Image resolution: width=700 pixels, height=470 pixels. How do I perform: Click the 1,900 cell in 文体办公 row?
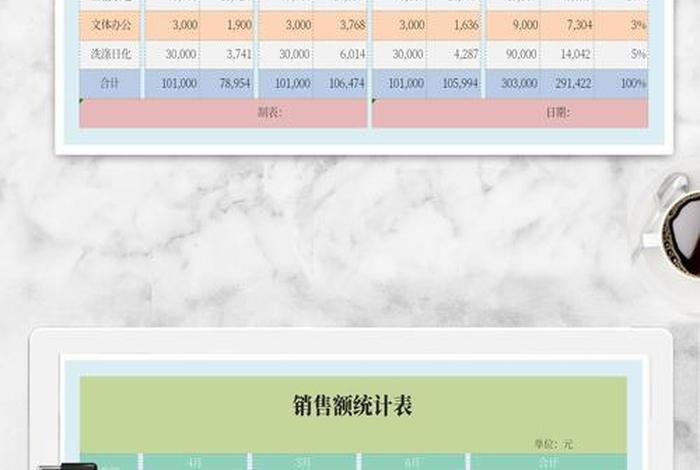[x=226, y=25]
